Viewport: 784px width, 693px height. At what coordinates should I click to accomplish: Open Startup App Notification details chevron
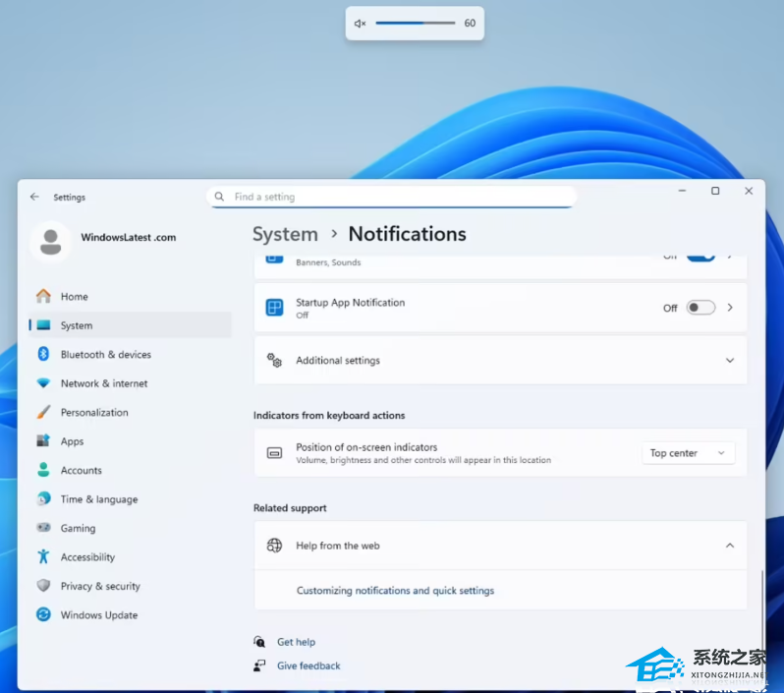730,308
